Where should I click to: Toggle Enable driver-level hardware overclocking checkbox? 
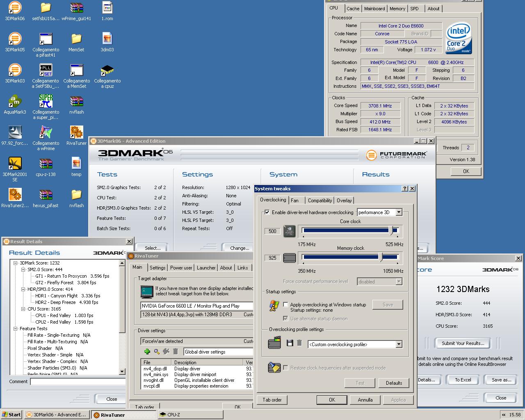(267, 212)
